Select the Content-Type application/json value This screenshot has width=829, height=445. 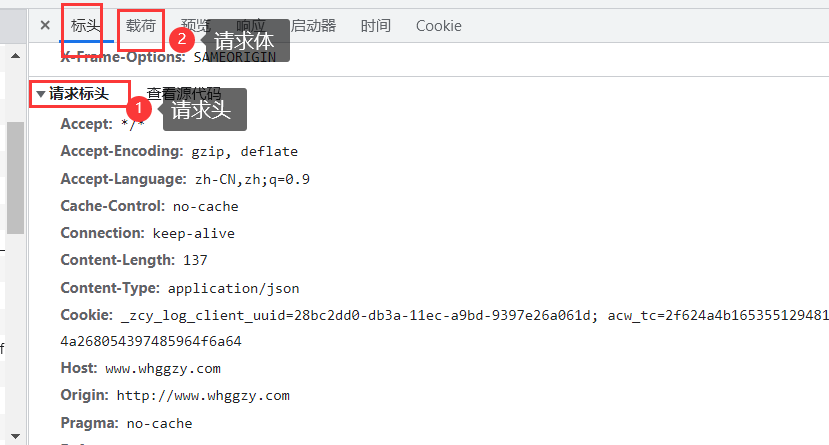[x=233, y=288]
